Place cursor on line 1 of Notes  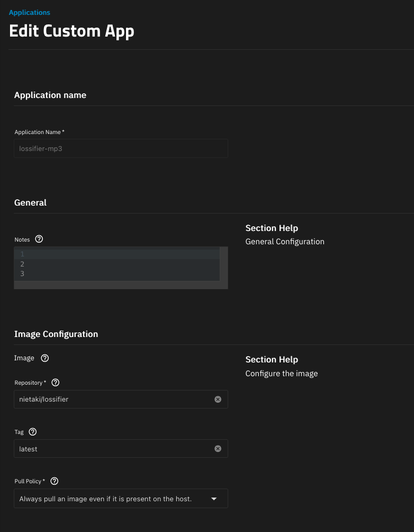[x=122, y=254]
